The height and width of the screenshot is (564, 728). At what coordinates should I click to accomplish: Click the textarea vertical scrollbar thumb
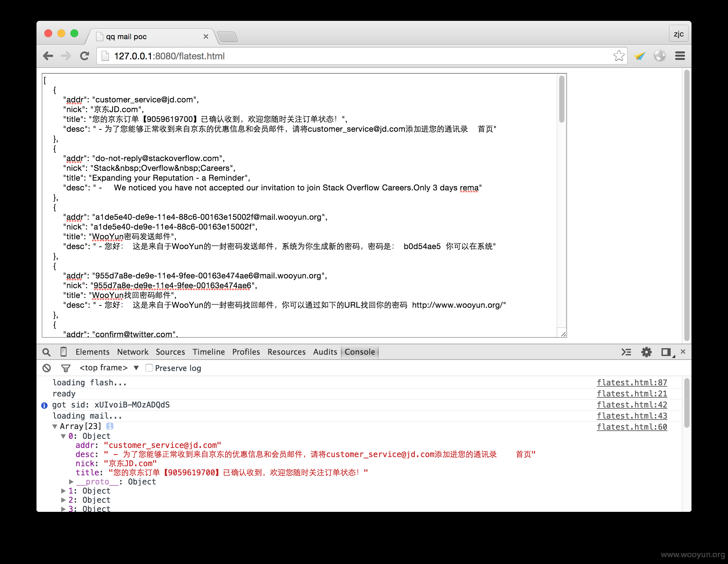562,99
